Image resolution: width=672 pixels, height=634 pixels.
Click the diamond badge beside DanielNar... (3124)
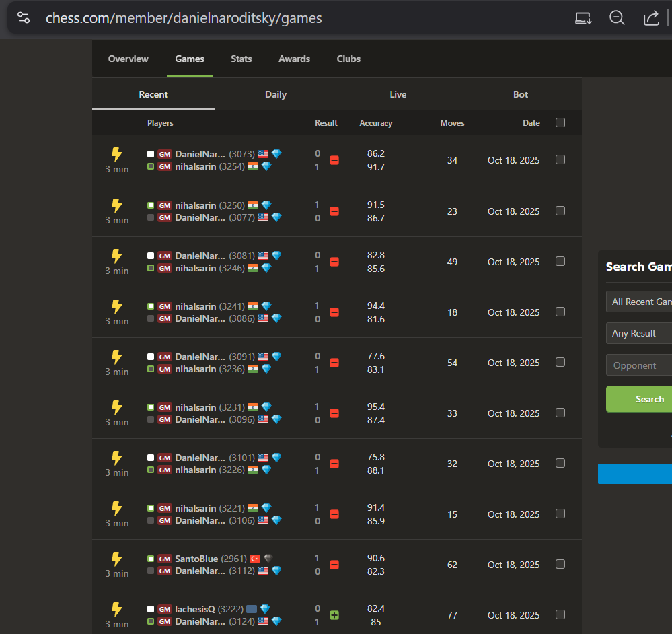pyautogui.click(x=276, y=621)
